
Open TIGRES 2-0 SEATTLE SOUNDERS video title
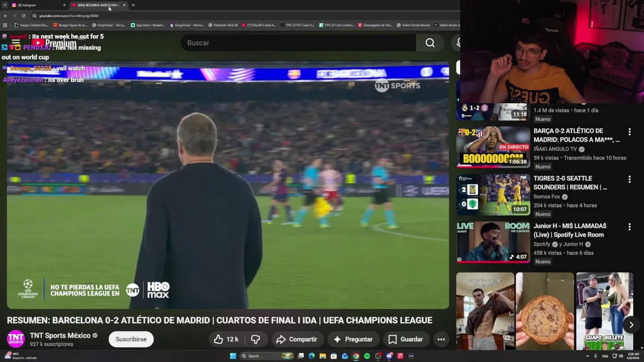coord(571,183)
